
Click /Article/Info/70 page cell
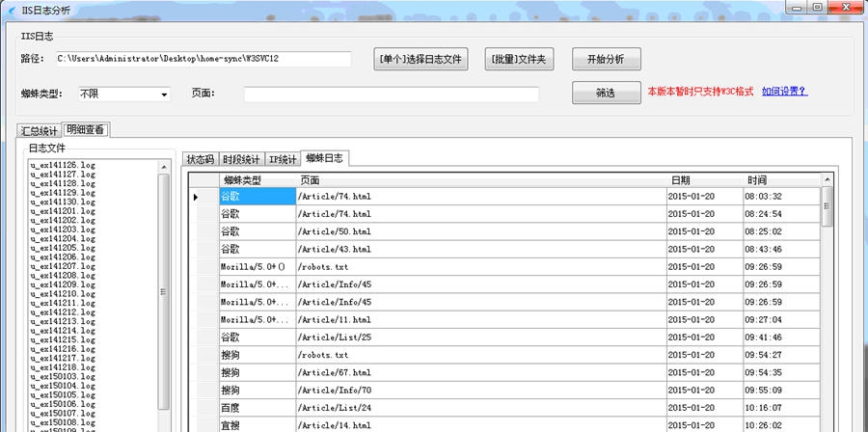tap(481, 391)
